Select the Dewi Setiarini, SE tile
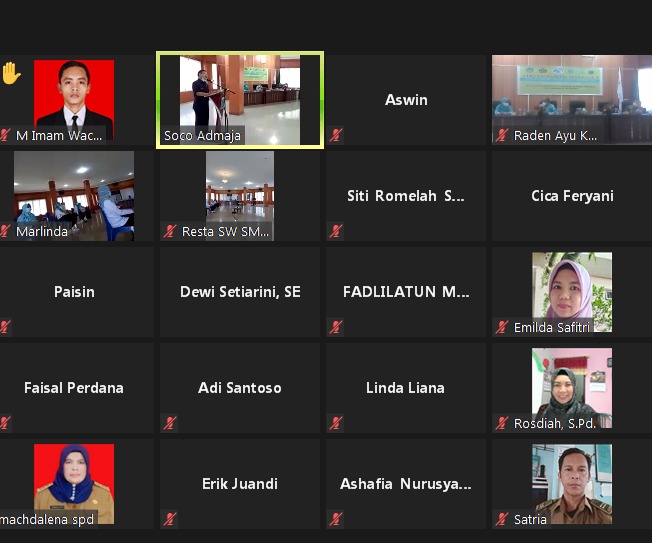Image resolution: width=652 pixels, height=543 pixels. point(240,292)
